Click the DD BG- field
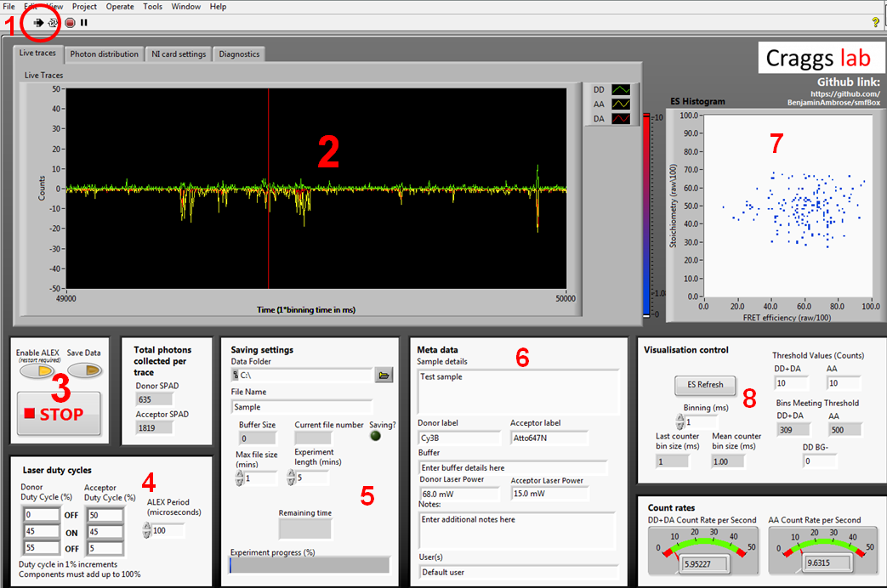 819,461
